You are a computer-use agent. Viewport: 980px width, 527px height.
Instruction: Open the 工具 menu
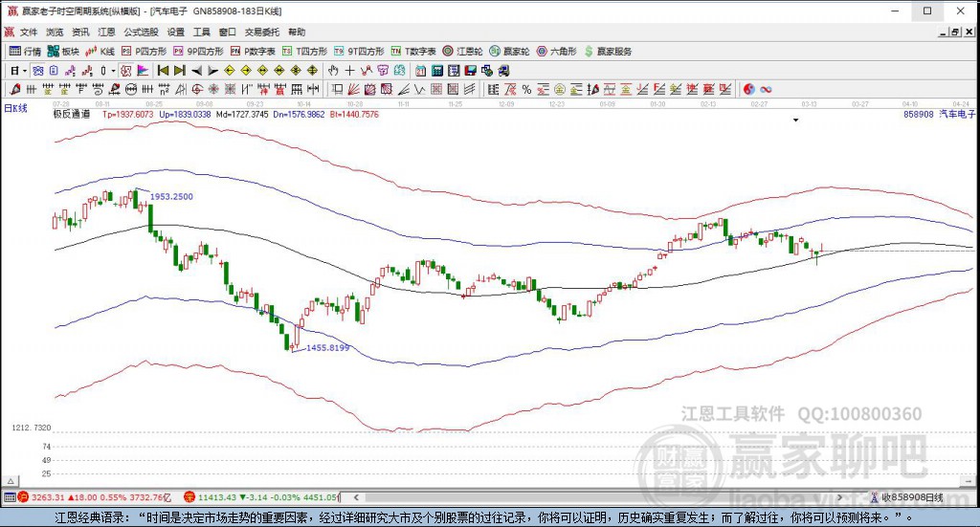tap(201, 32)
